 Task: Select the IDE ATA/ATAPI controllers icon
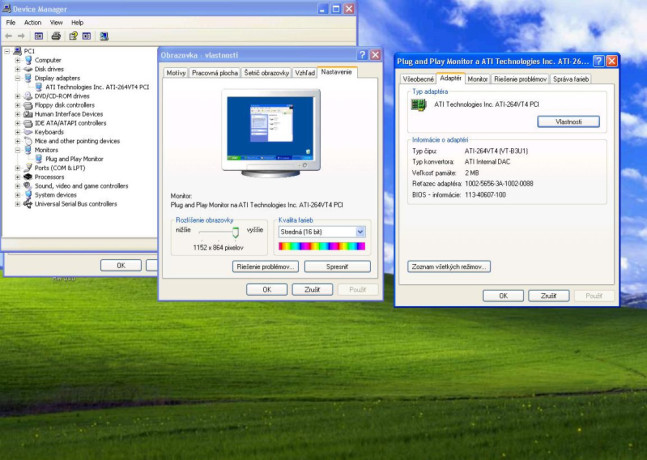pos(28,123)
